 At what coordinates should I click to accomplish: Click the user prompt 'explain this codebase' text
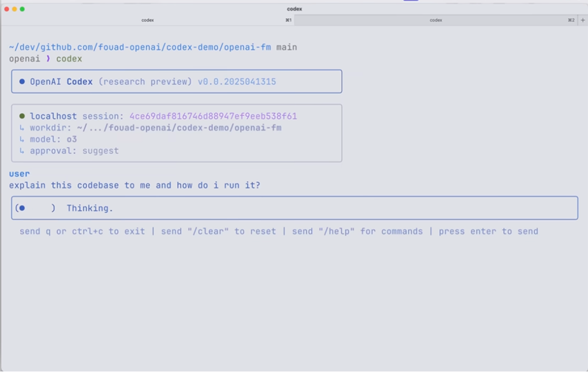[x=134, y=186]
